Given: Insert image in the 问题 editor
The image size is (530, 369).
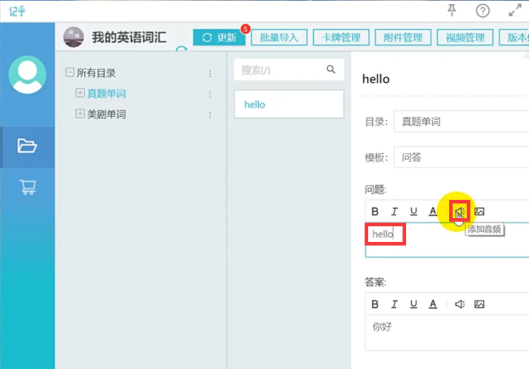Looking at the screenshot, I should pyautogui.click(x=479, y=212).
